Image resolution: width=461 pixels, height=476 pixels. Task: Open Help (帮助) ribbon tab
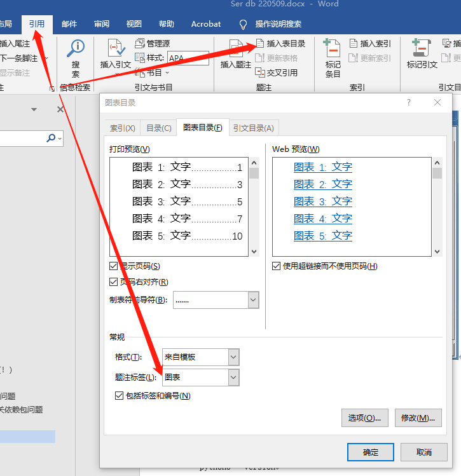[167, 24]
